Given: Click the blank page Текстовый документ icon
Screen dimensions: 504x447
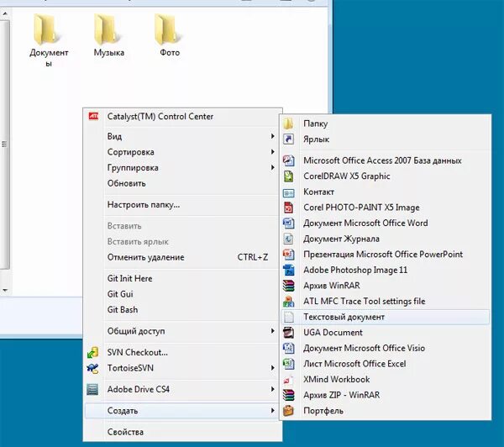Looking at the screenshot, I should point(288,317).
